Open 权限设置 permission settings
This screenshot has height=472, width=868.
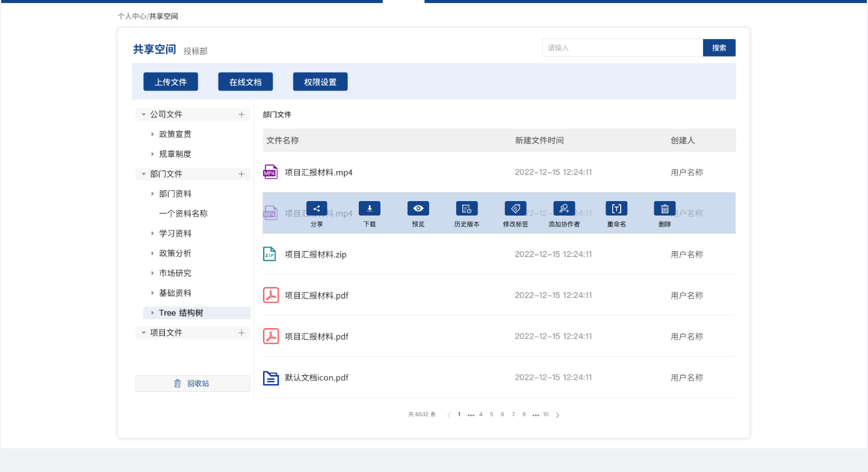point(320,82)
